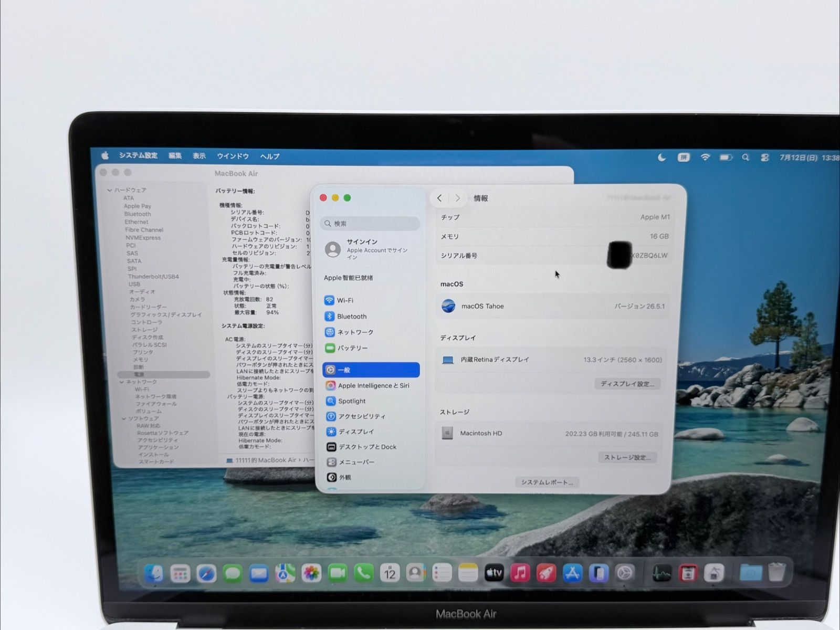Image resolution: width=840 pixels, height=630 pixels.
Task: Click the Macintosh HD storage row
Action: coord(550,434)
